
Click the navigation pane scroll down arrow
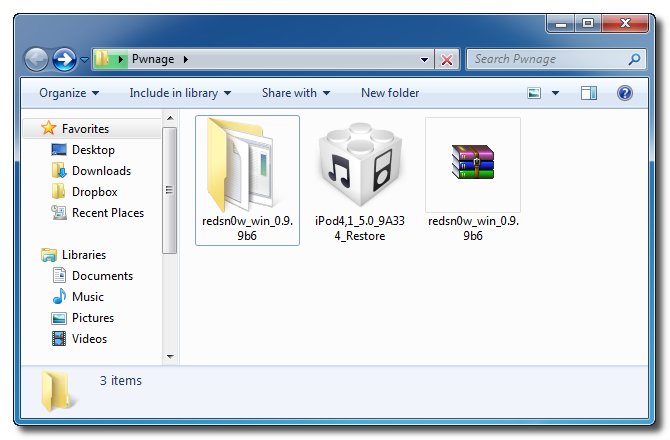coord(170,356)
